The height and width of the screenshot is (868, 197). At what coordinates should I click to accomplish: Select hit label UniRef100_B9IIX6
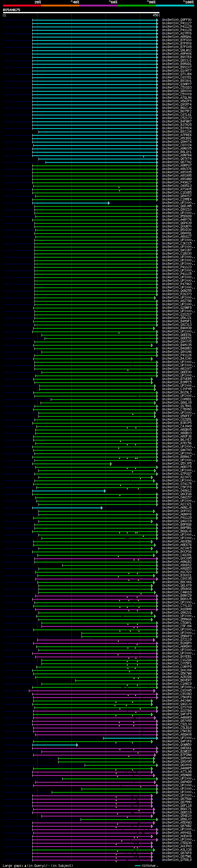click(176, 132)
